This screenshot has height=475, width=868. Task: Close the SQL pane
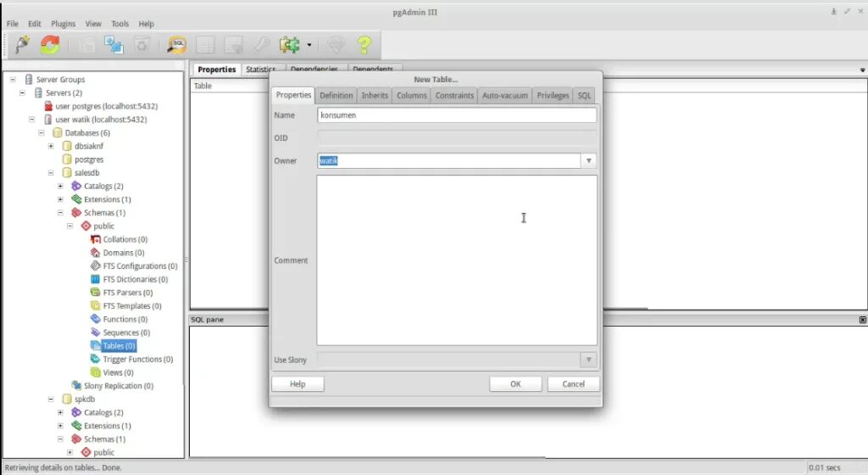coord(862,320)
